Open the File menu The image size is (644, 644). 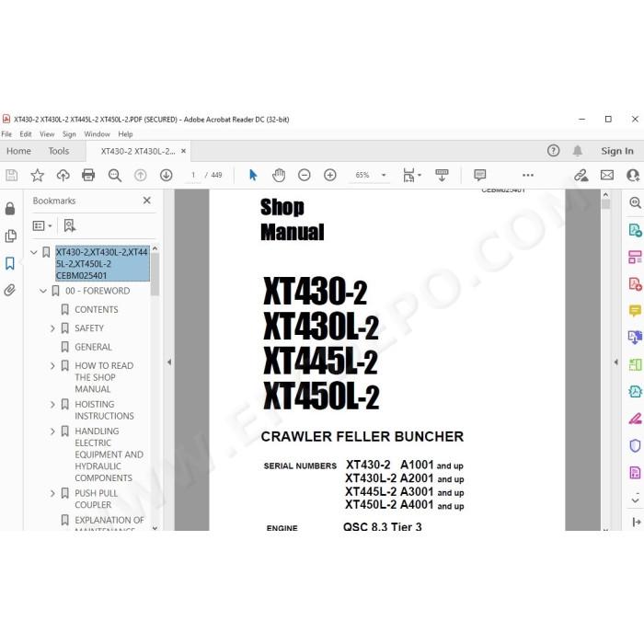click(x=6, y=134)
